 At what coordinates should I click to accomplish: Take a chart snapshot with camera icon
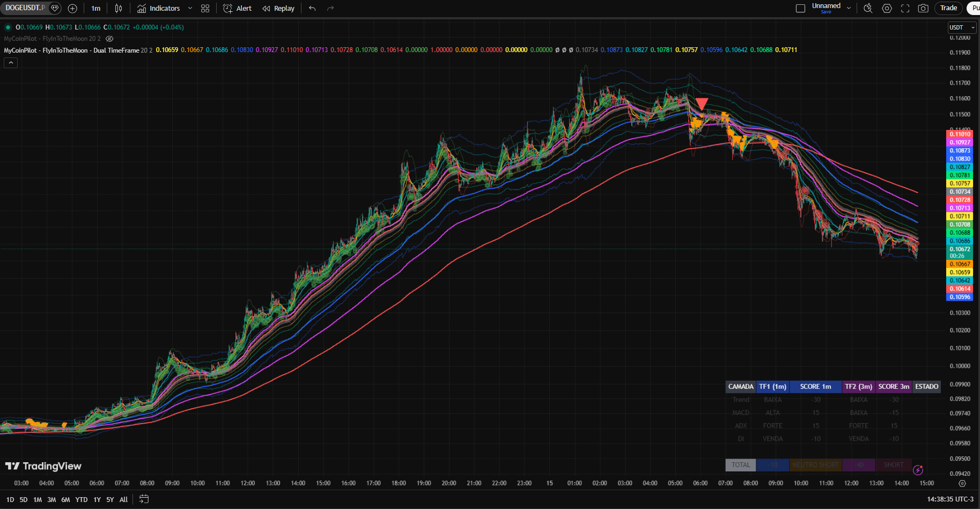coord(923,8)
